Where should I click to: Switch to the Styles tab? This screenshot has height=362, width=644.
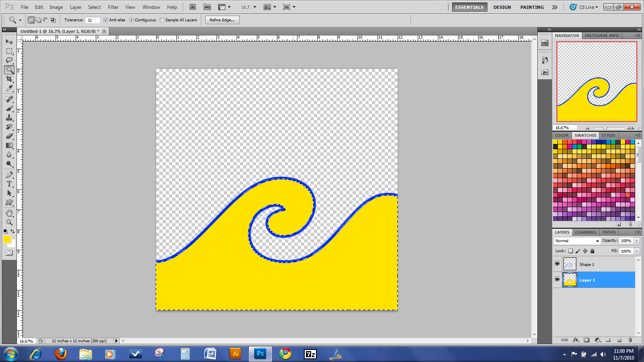(x=608, y=135)
